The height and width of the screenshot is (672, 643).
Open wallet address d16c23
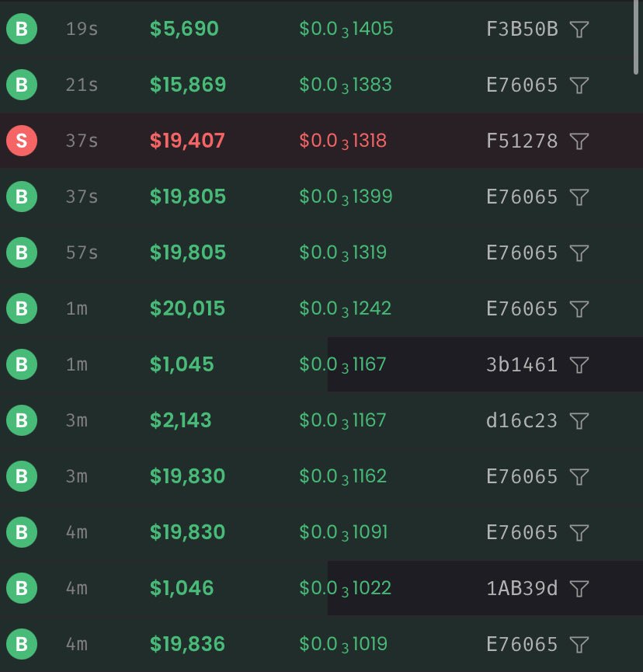pyautogui.click(x=522, y=420)
